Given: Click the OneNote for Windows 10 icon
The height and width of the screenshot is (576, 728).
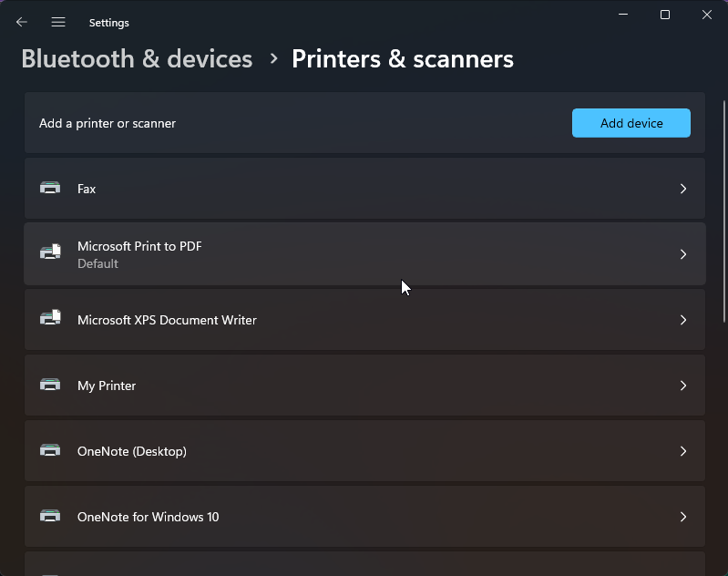Looking at the screenshot, I should [x=50, y=516].
